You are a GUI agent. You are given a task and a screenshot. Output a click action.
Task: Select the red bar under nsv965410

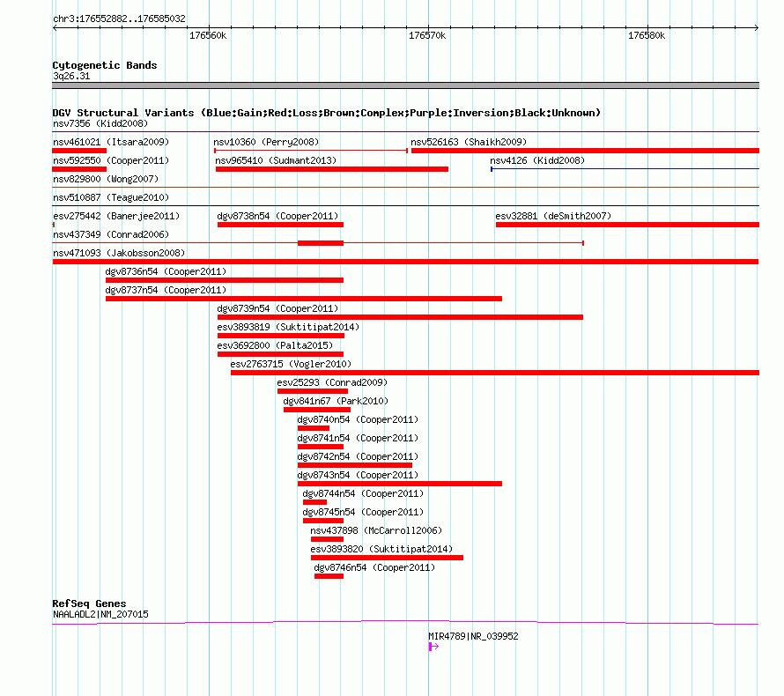tap(332, 169)
